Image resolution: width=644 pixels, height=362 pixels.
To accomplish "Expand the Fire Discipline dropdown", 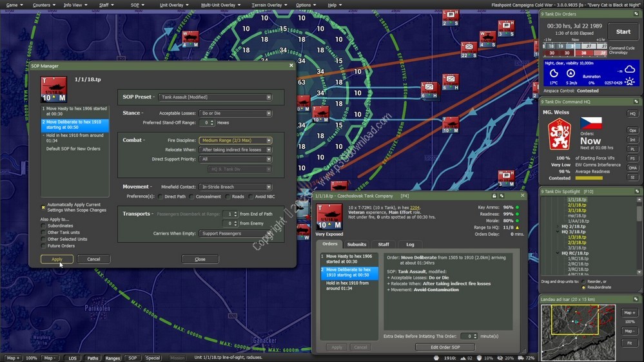I will tap(235, 140).
